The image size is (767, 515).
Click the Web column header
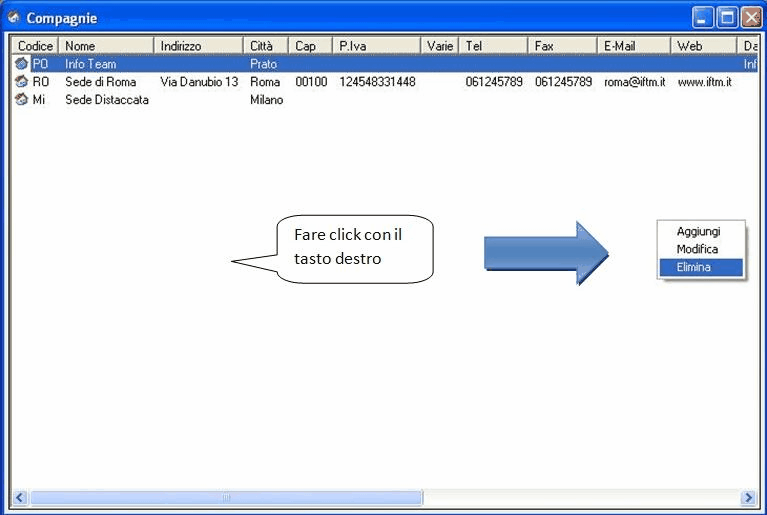[703, 46]
